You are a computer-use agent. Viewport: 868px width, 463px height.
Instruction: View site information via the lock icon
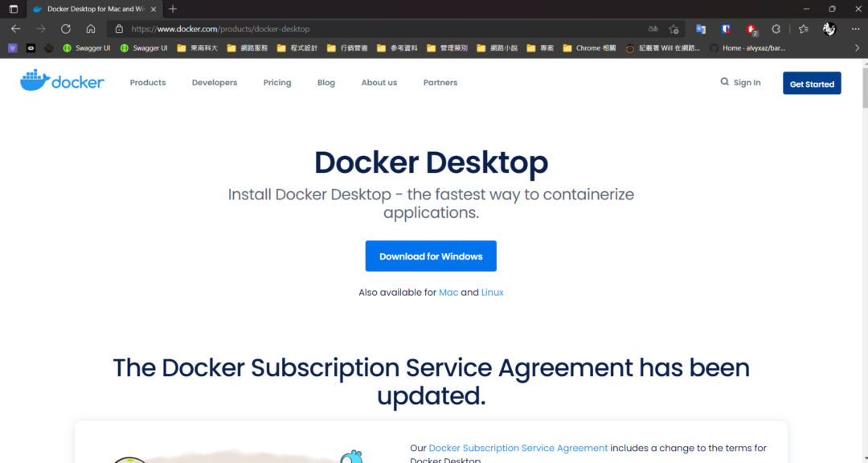[119, 29]
